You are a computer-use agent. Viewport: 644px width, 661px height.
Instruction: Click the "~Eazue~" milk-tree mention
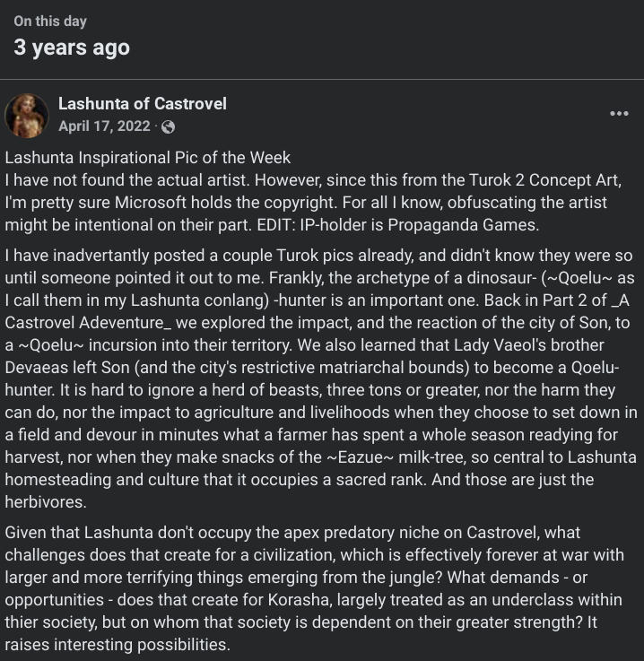point(360,457)
